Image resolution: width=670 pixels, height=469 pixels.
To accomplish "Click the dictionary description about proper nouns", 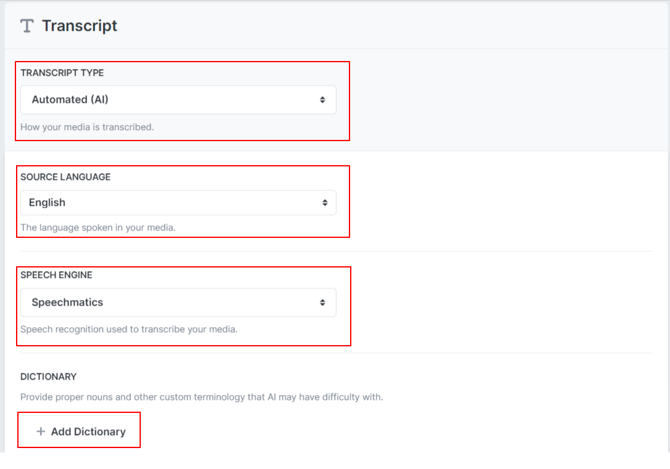I will (201, 397).
